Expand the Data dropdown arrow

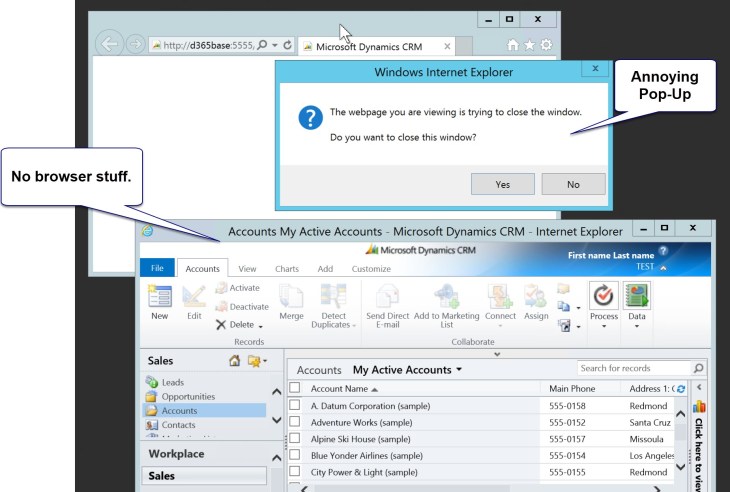(x=637, y=326)
